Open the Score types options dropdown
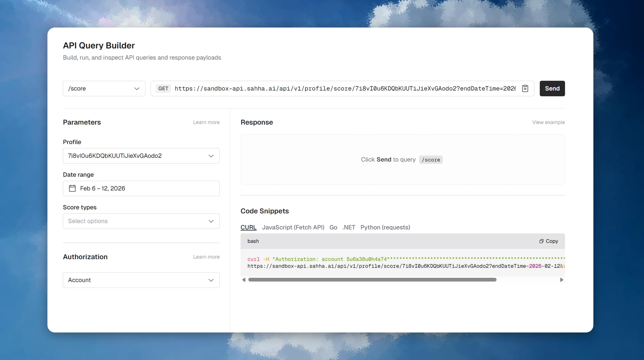The height and width of the screenshot is (360, 644). pyautogui.click(x=141, y=221)
